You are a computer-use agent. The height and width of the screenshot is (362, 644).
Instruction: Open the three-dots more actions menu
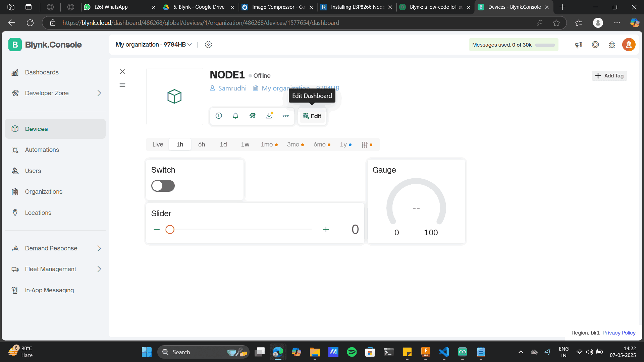(x=285, y=116)
